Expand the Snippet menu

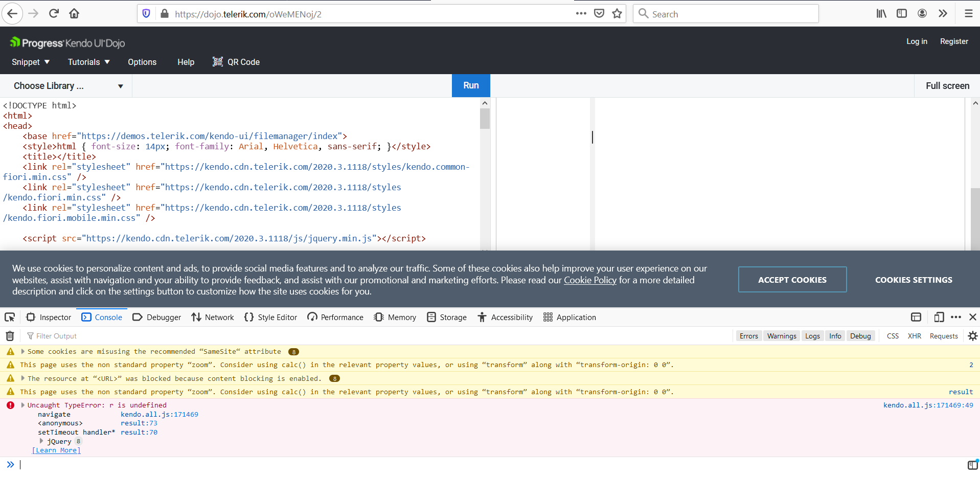click(x=31, y=62)
